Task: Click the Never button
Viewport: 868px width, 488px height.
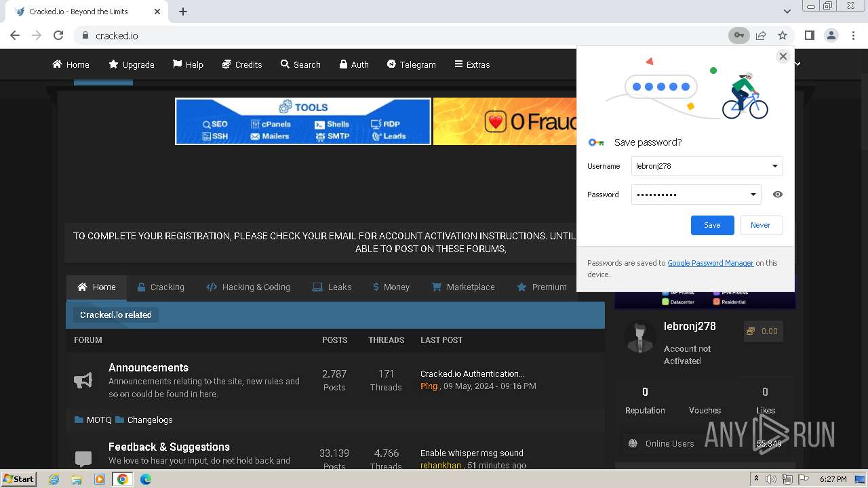Action: click(760, 225)
